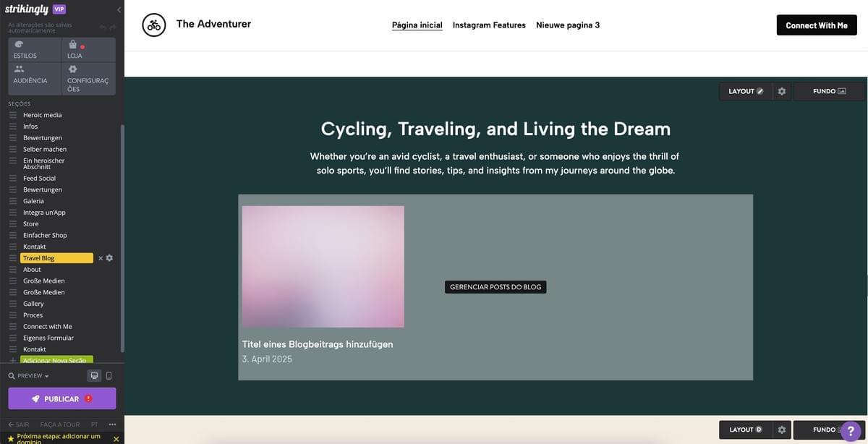868x444 pixels.
Task: Click the drag handle beside Store
Action: coord(12,224)
